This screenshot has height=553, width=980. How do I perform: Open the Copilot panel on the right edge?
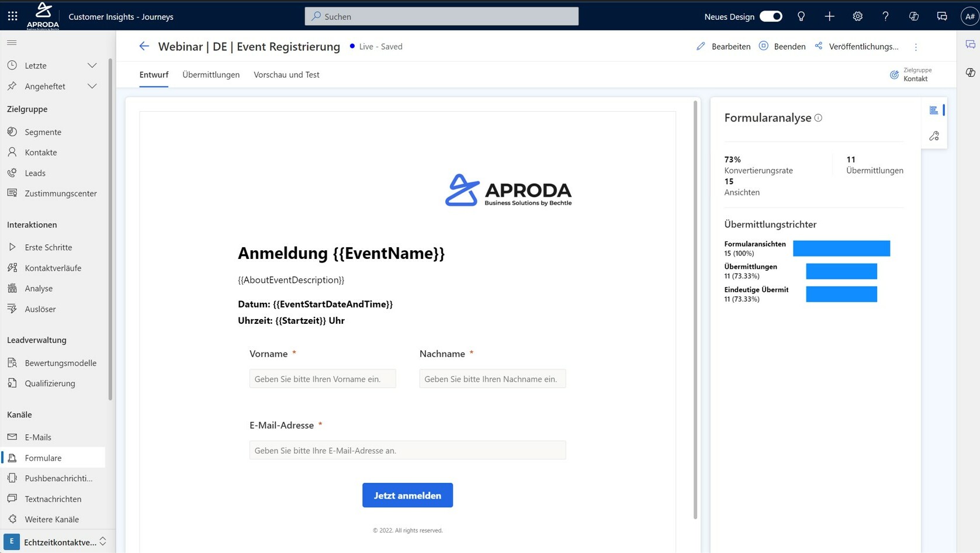tap(971, 72)
